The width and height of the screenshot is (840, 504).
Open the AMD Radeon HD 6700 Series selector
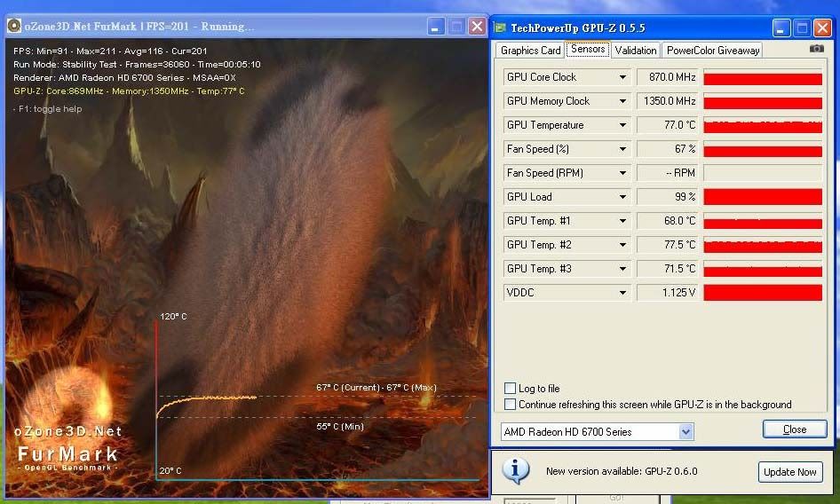point(598,432)
